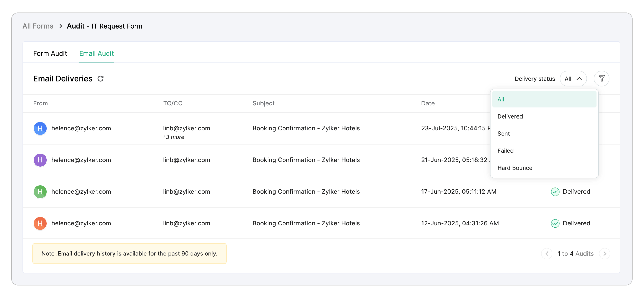
Task: Collapse the Delivery status All dropdown
Action: coord(573,79)
